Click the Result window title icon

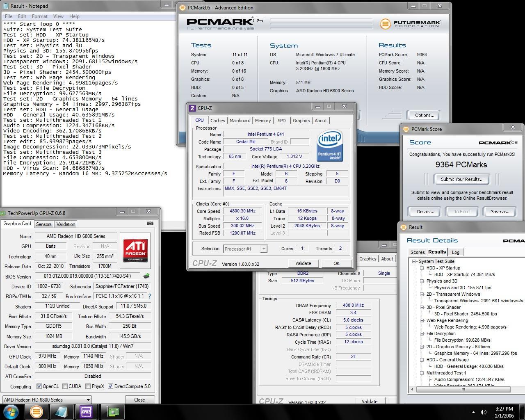(x=403, y=227)
